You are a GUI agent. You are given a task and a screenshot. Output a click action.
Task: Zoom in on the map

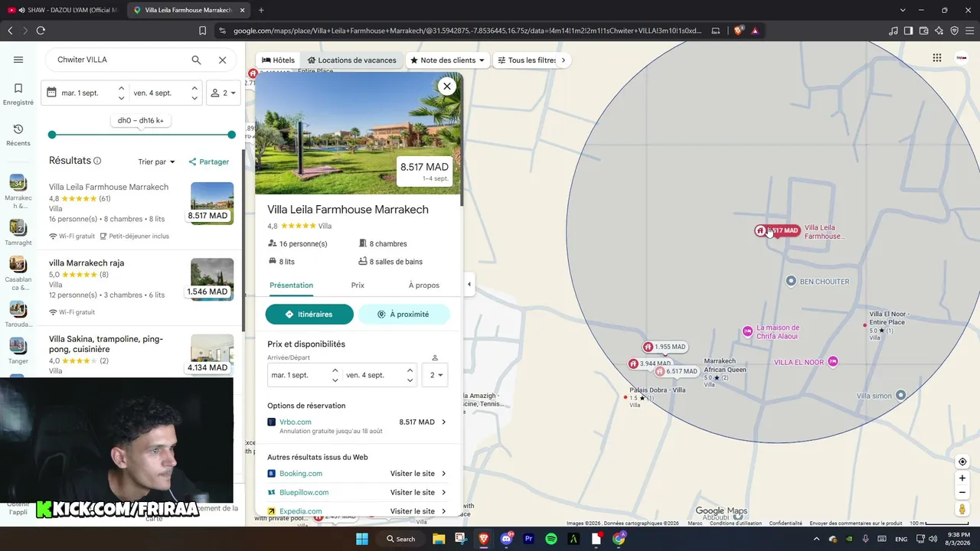(x=962, y=478)
